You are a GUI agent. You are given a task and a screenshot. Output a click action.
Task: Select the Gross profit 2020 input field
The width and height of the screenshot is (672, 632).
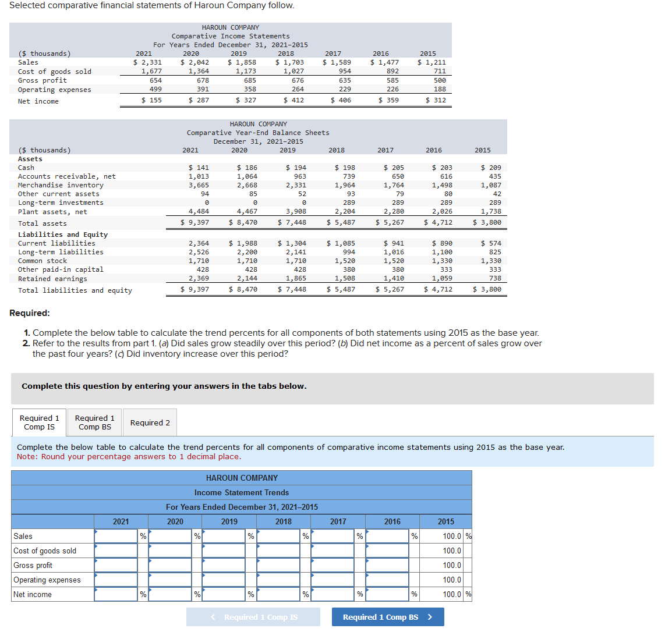click(170, 565)
